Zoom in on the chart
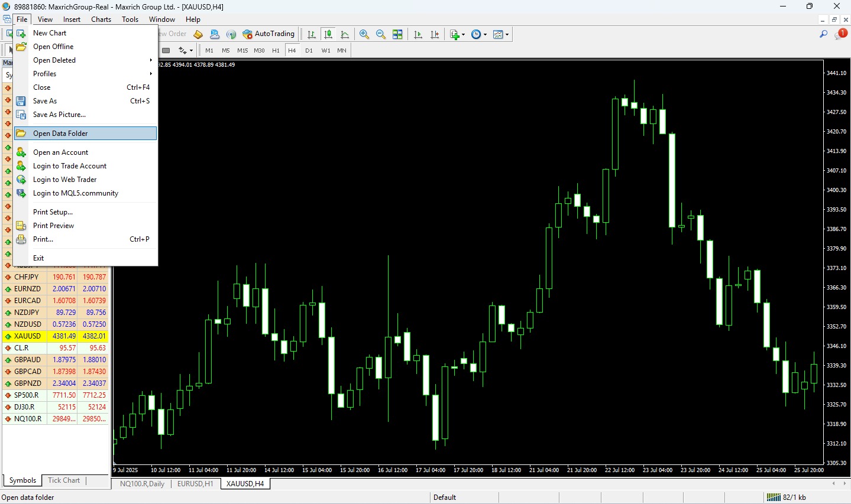 coord(364,34)
